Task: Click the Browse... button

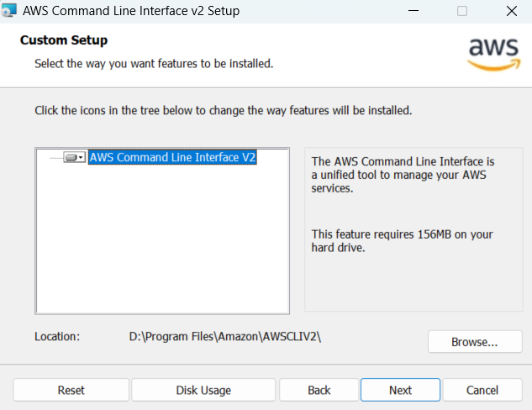Action: (x=475, y=342)
